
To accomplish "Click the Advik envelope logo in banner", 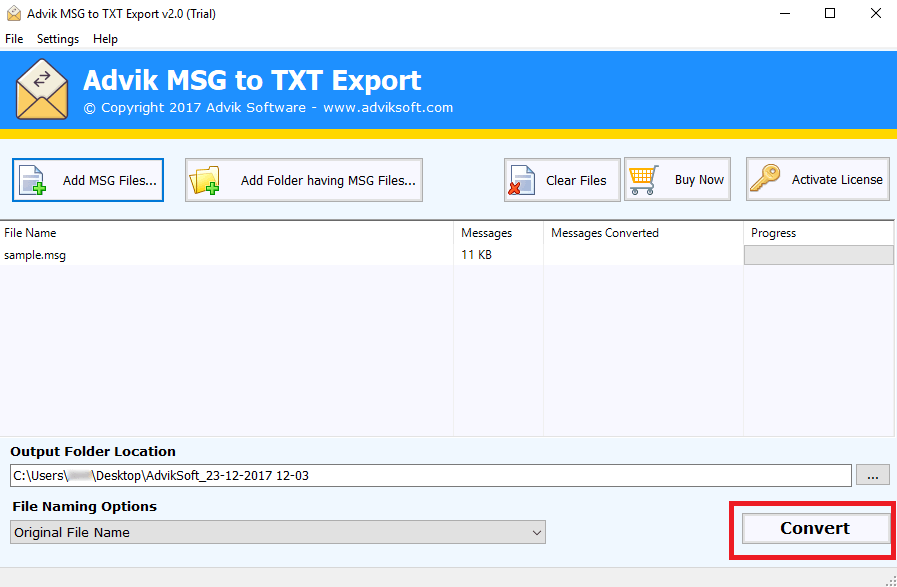I will (x=42, y=89).
